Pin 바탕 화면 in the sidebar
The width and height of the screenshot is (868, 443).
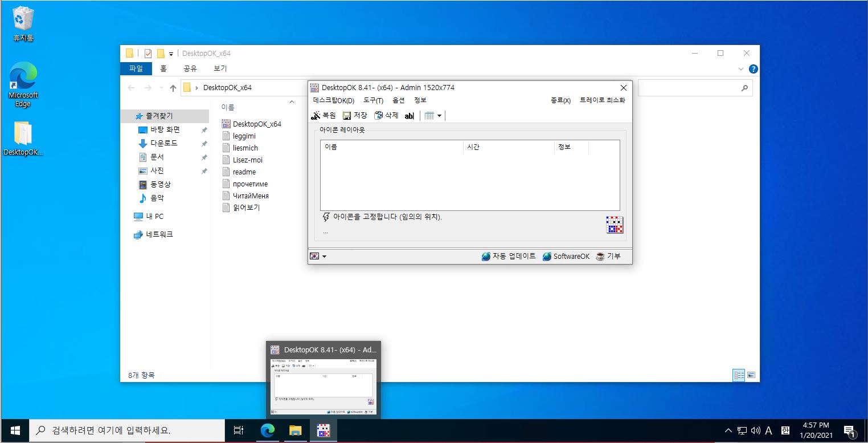click(x=203, y=129)
